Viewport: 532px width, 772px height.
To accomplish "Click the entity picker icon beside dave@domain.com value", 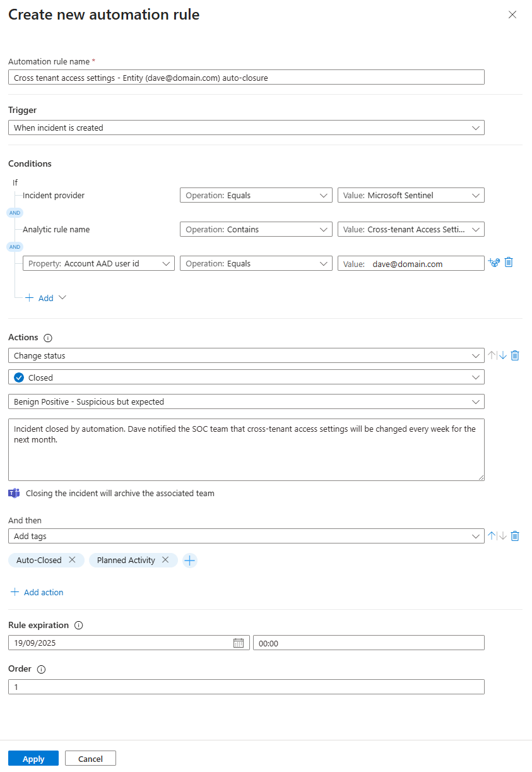I will [x=495, y=263].
